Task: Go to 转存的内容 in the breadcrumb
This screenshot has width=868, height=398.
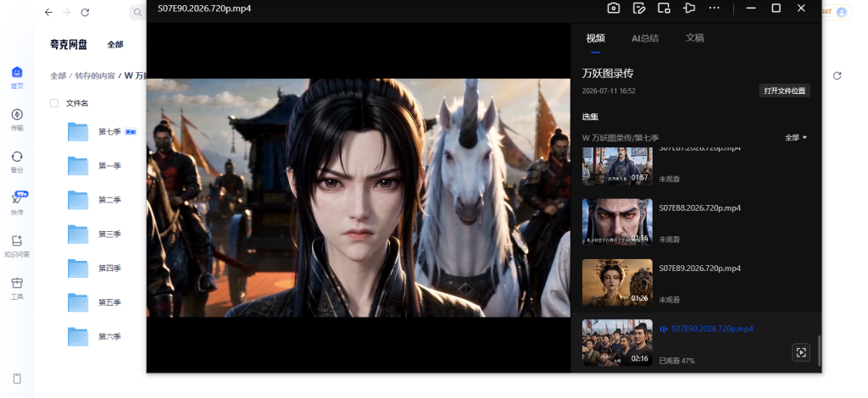Action: pos(95,75)
